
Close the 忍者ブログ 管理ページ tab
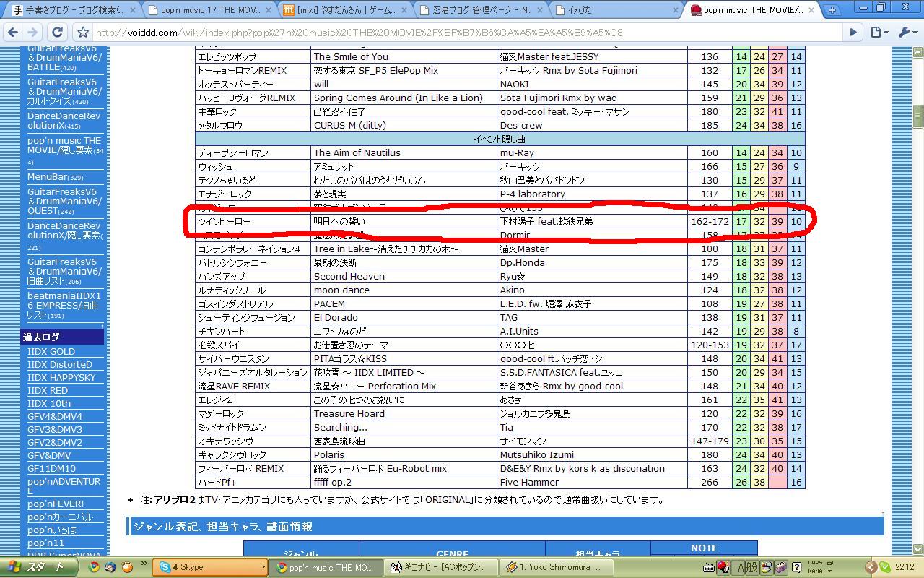click(541, 10)
